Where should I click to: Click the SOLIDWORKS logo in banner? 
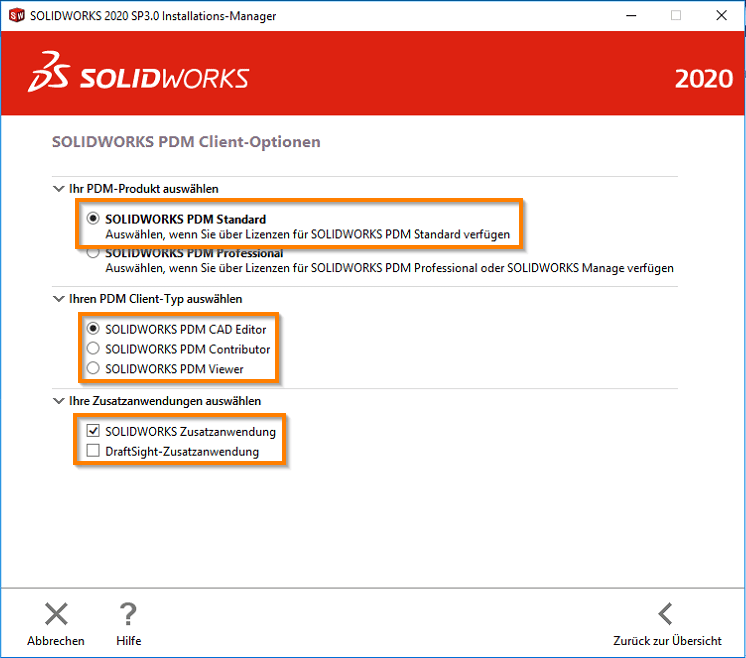[x=138, y=72]
